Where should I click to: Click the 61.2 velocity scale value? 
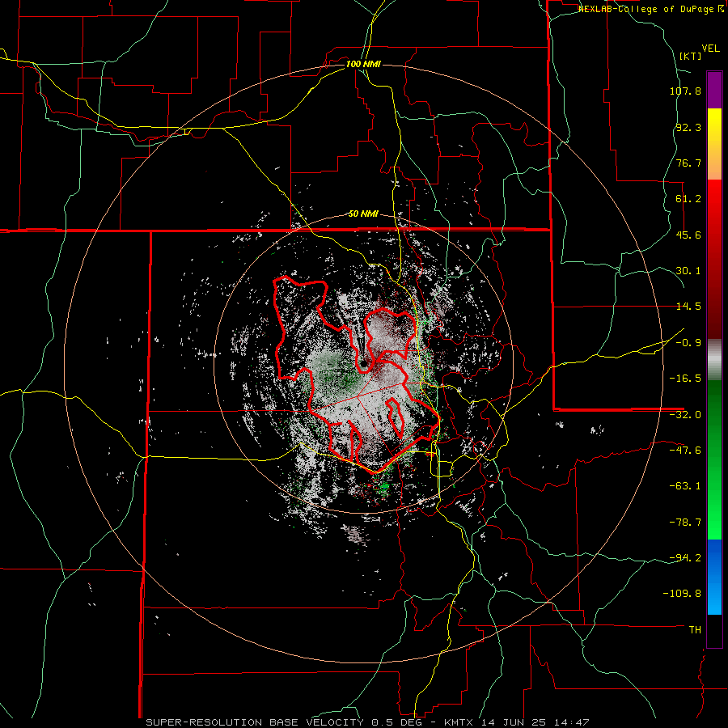tap(688, 199)
